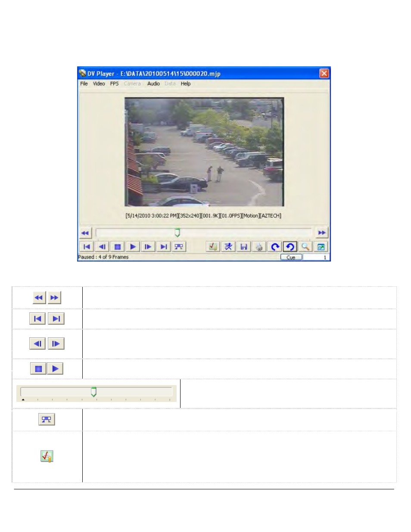The width and height of the screenshot is (411, 532).
Task: Click the checkmark document icon in player toolbar
Action: click(x=213, y=247)
